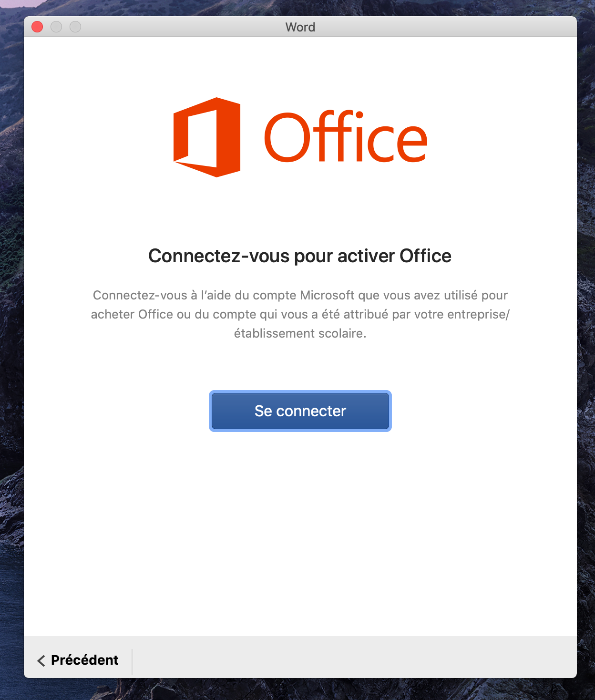Screen dimensions: 595x700
Task: Click the back chevron arrow icon
Action: 41,660
